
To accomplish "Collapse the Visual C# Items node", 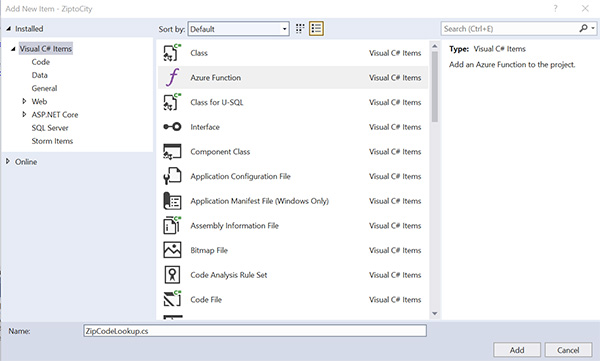I will (x=13, y=49).
